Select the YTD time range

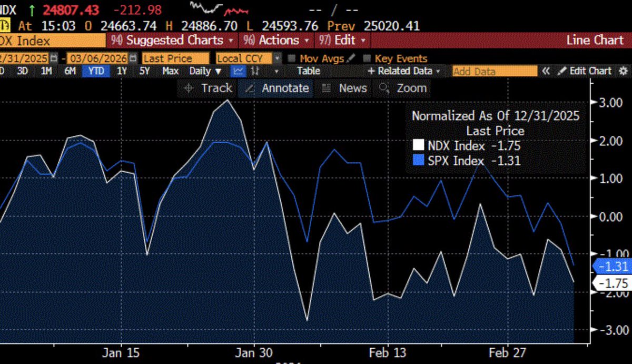[x=96, y=71]
